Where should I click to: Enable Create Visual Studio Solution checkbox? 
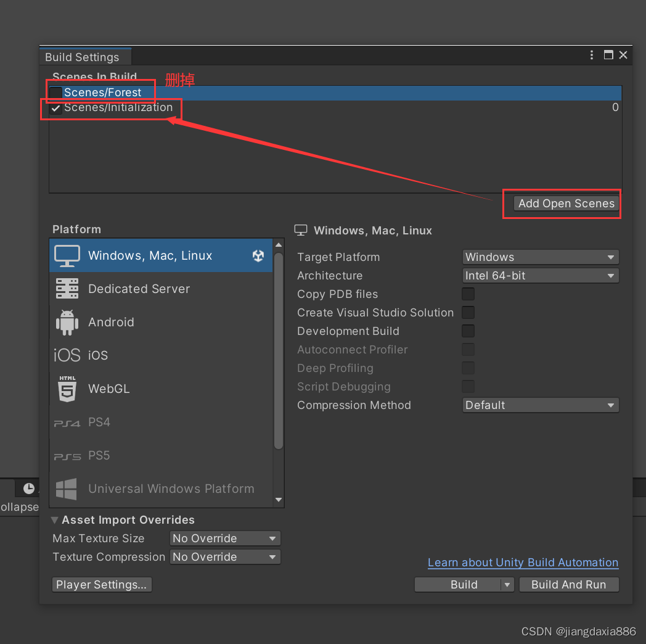pos(468,313)
